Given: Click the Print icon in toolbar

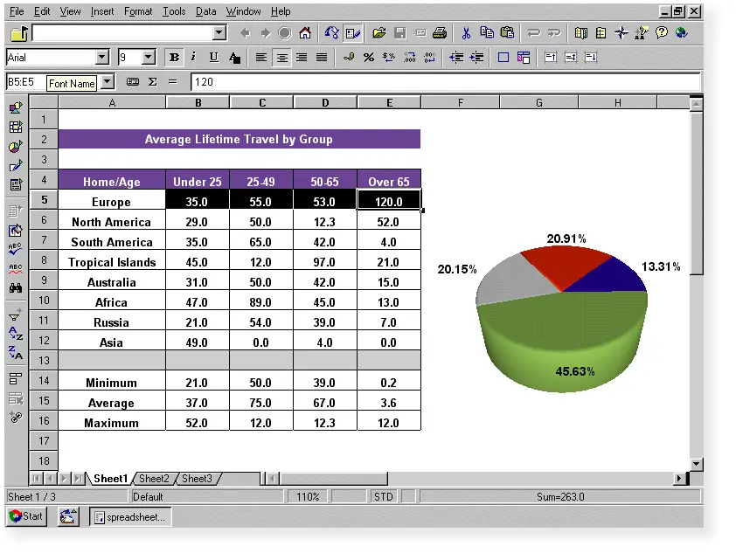Looking at the screenshot, I should [x=440, y=33].
